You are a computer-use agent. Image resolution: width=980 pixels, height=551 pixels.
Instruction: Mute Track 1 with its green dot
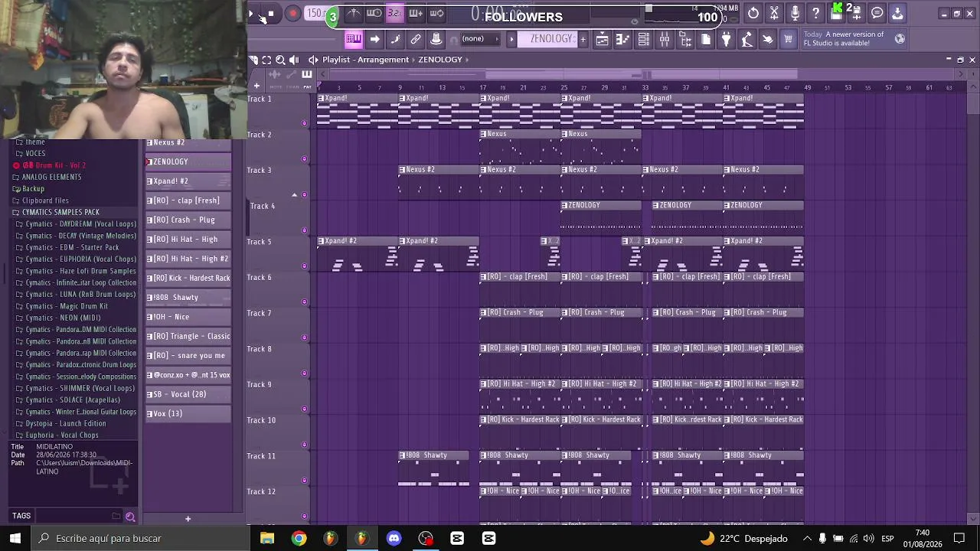tap(304, 122)
